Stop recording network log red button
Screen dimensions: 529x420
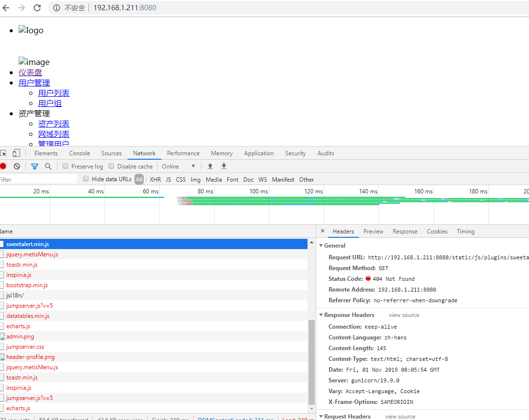tap(3, 166)
